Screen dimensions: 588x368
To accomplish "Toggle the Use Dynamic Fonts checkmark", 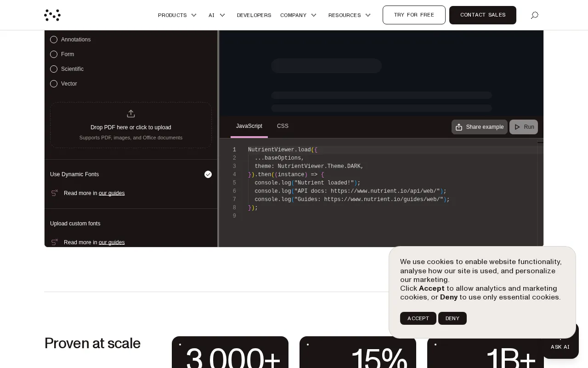I will click(208, 174).
